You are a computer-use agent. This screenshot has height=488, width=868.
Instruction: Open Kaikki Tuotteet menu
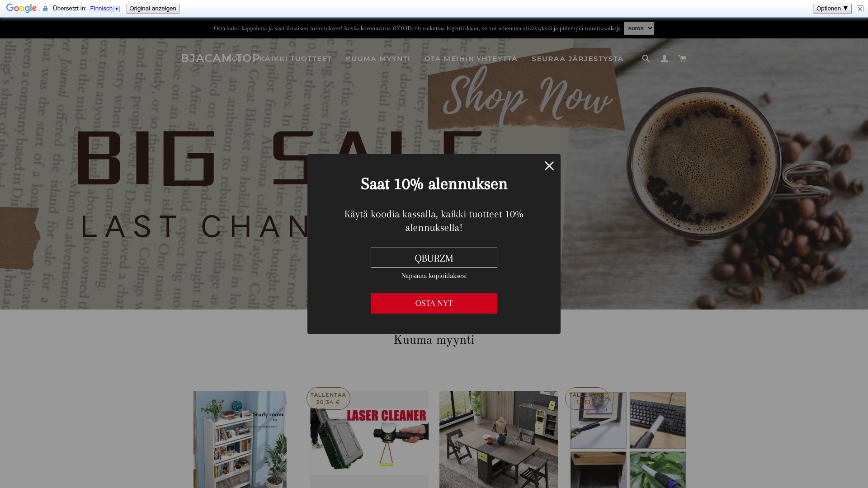click(x=296, y=59)
